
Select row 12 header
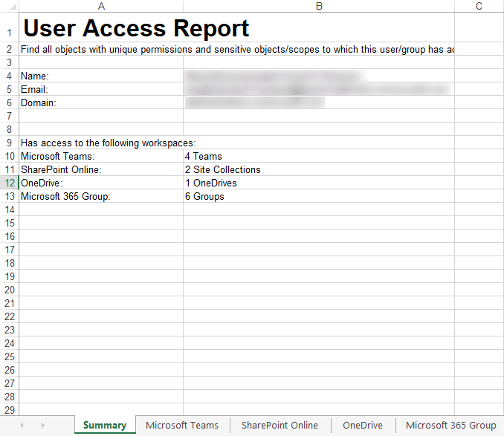tap(10, 183)
